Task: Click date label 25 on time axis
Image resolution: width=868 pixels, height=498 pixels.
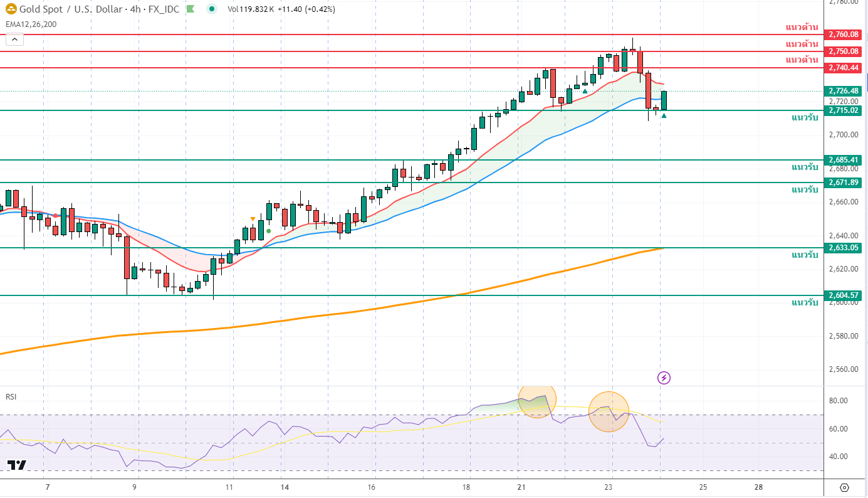Action: coord(703,487)
